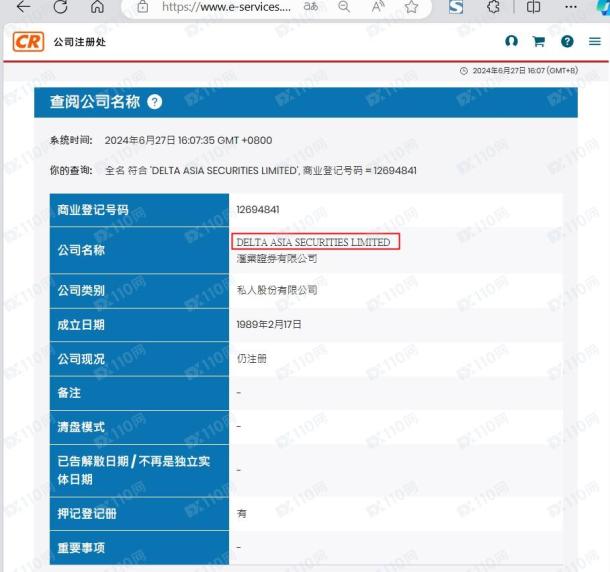Open the hamburger menu in site header
This screenshot has height=572, width=610.
[x=594, y=41]
